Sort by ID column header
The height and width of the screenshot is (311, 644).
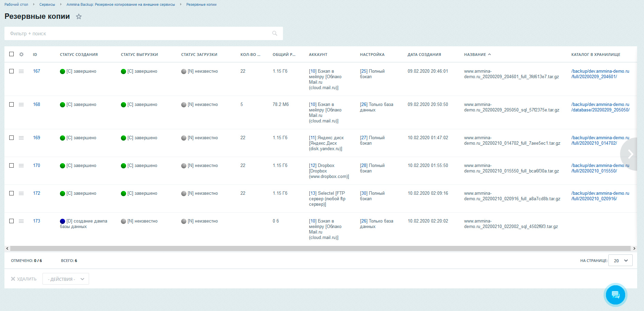point(35,55)
